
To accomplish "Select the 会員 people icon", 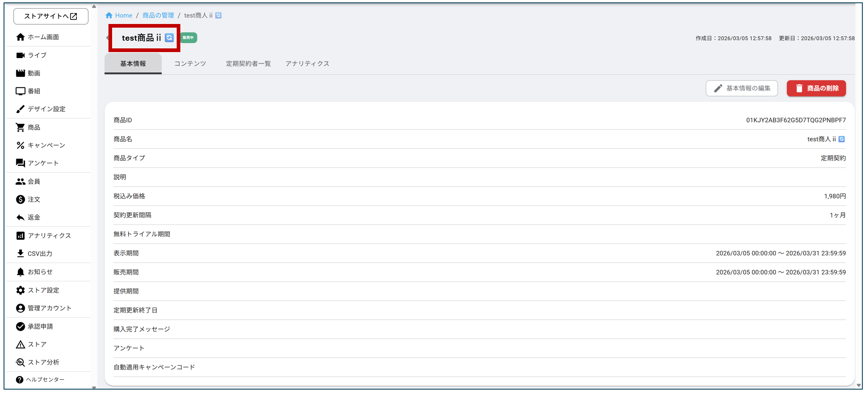I will (20, 181).
